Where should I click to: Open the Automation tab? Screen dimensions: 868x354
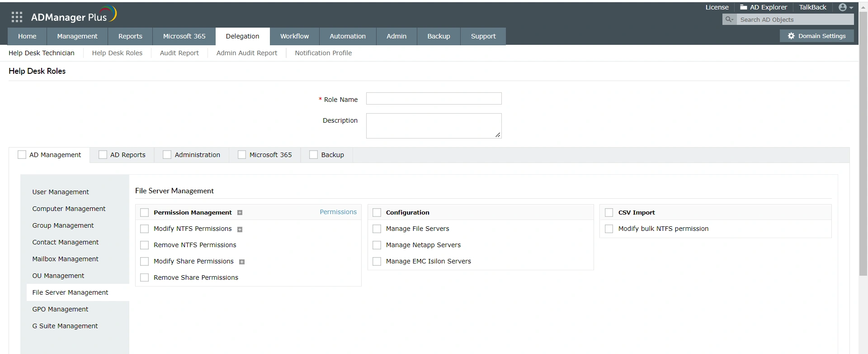click(348, 36)
